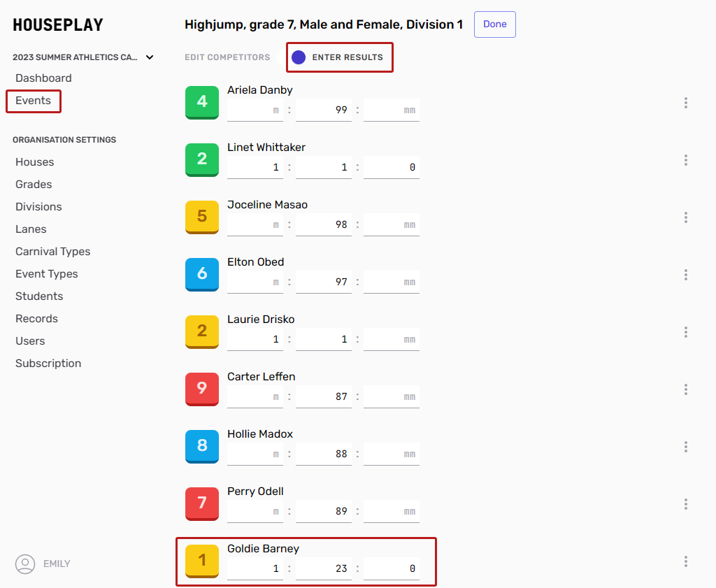Open the Records page in sidebar

[x=36, y=319]
